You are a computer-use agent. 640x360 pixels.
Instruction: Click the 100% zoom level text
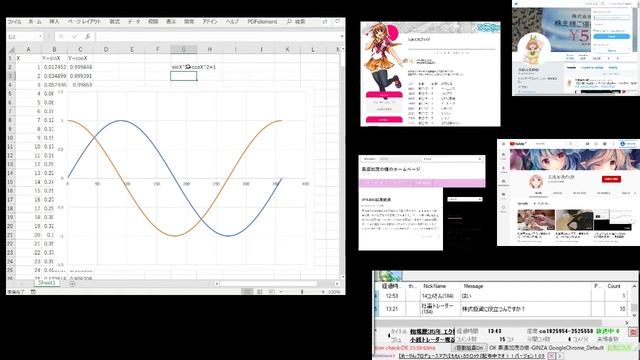[334, 292]
